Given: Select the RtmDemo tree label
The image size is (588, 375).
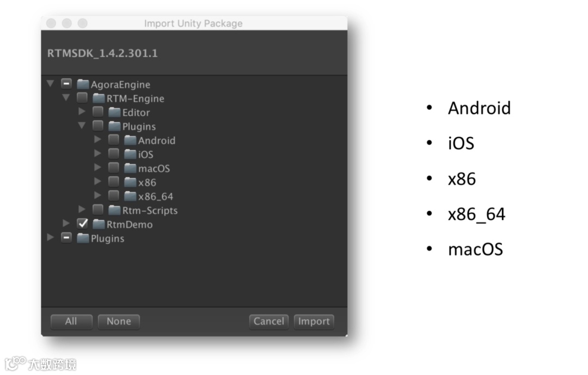Looking at the screenshot, I should pyautogui.click(x=130, y=225).
